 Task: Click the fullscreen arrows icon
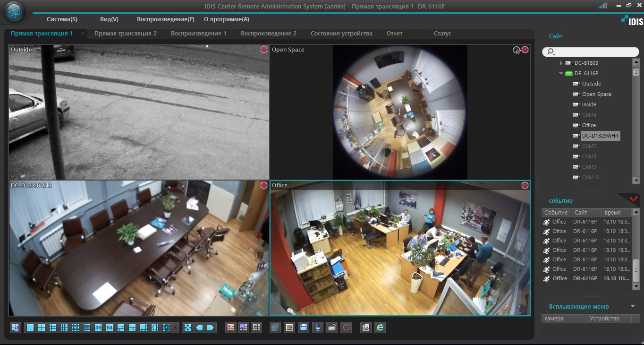[x=188, y=328]
